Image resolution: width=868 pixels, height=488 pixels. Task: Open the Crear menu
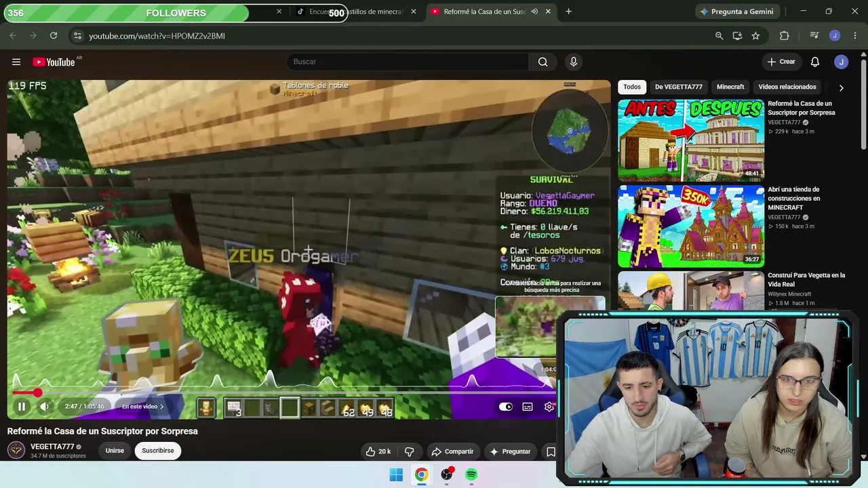point(781,62)
